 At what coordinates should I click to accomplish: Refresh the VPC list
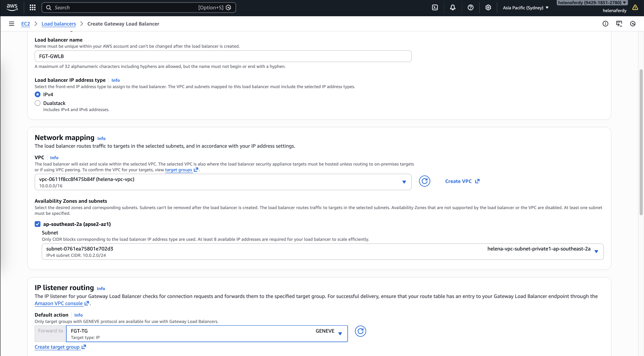pyautogui.click(x=424, y=181)
